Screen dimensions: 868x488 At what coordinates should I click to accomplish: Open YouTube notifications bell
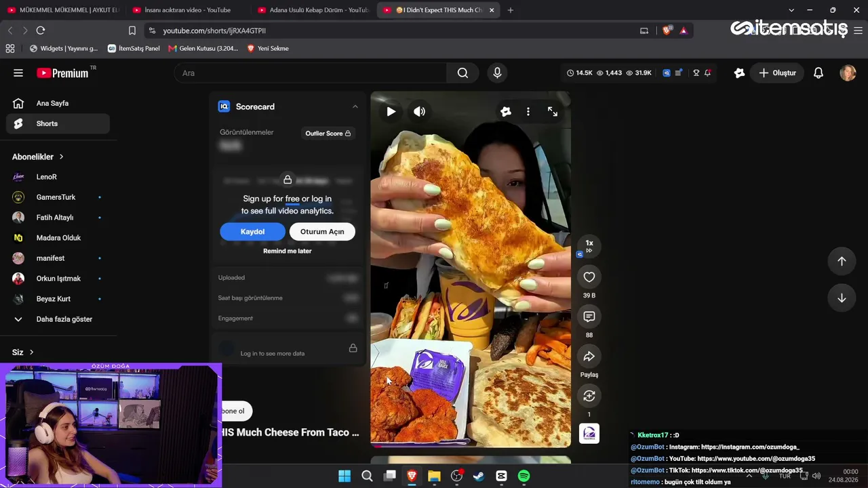[x=818, y=73]
